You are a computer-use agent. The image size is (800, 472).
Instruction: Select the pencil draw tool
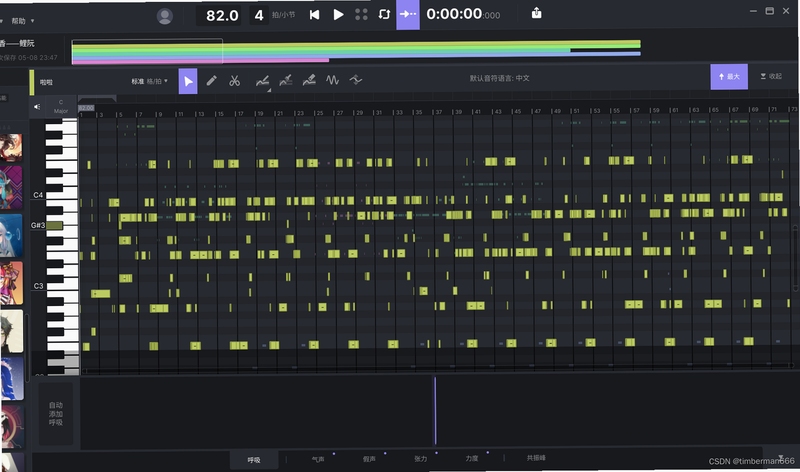[211, 81]
